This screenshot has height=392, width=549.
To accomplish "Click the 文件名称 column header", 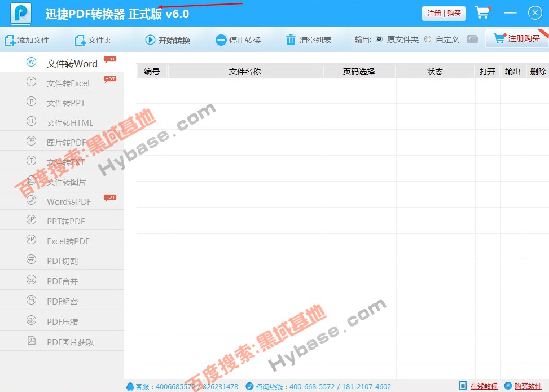I will pos(245,72).
